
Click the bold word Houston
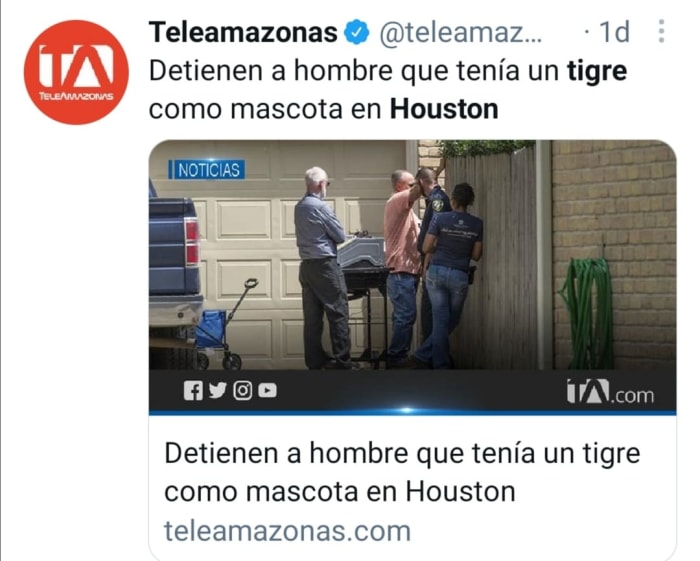[x=444, y=109]
